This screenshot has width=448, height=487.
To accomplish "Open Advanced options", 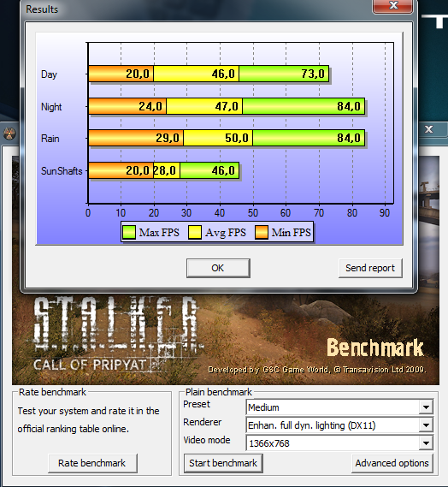I will 392,463.
